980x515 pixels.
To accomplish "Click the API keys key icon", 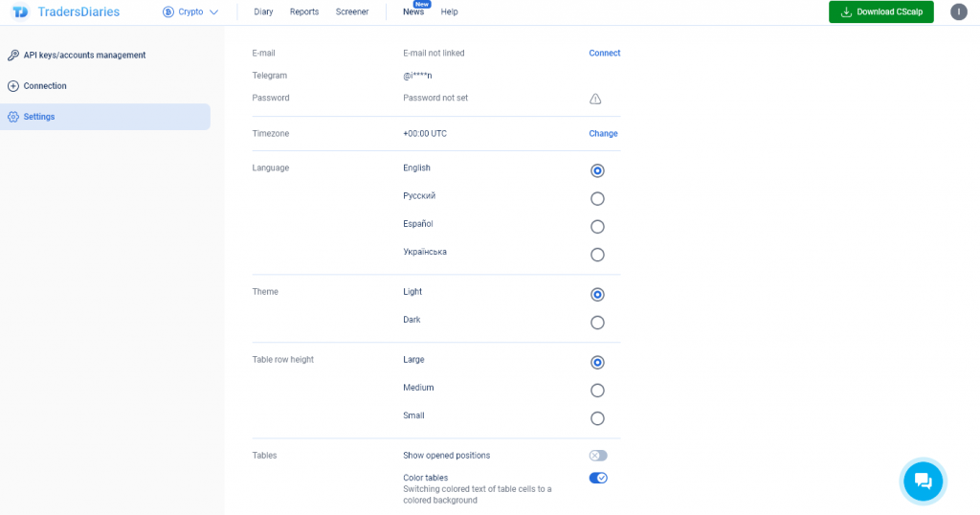I will [x=13, y=56].
